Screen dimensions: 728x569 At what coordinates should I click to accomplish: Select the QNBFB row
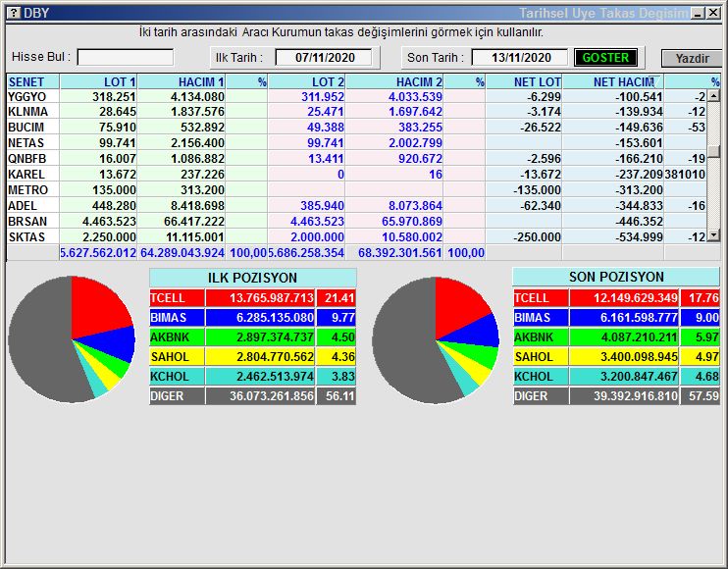coord(356,159)
